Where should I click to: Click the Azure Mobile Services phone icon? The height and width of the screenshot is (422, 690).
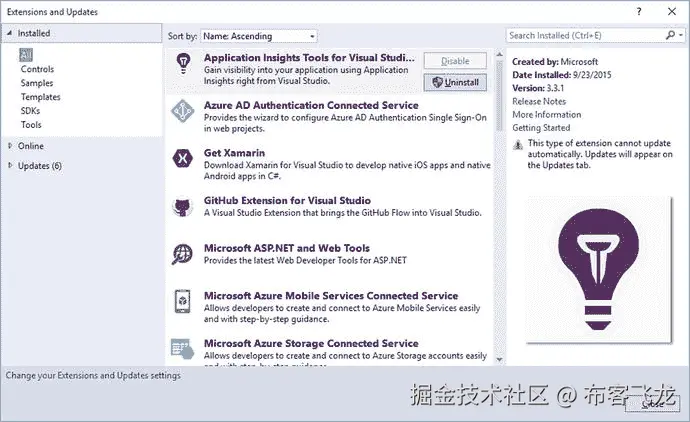pyautogui.click(x=182, y=301)
